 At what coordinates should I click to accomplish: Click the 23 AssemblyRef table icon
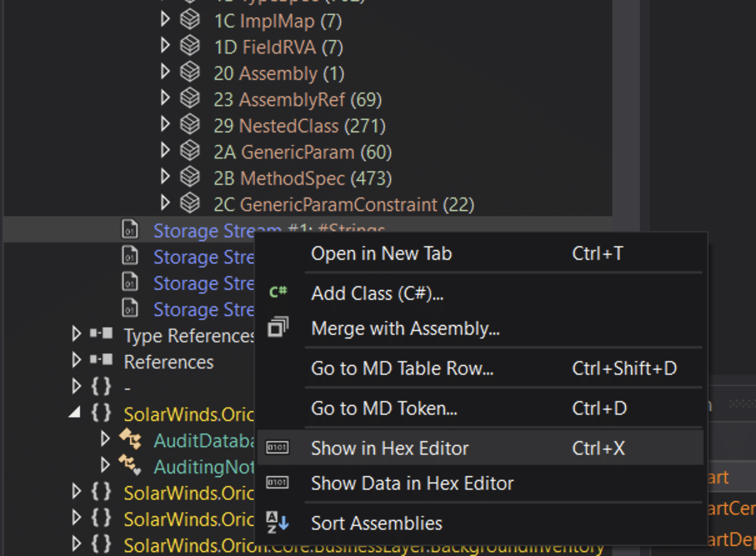point(190,99)
